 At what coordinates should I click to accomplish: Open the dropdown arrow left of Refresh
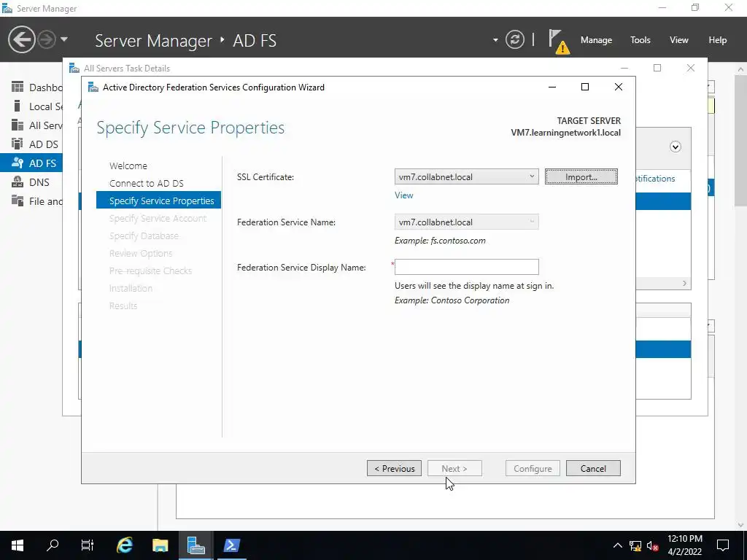tap(495, 40)
